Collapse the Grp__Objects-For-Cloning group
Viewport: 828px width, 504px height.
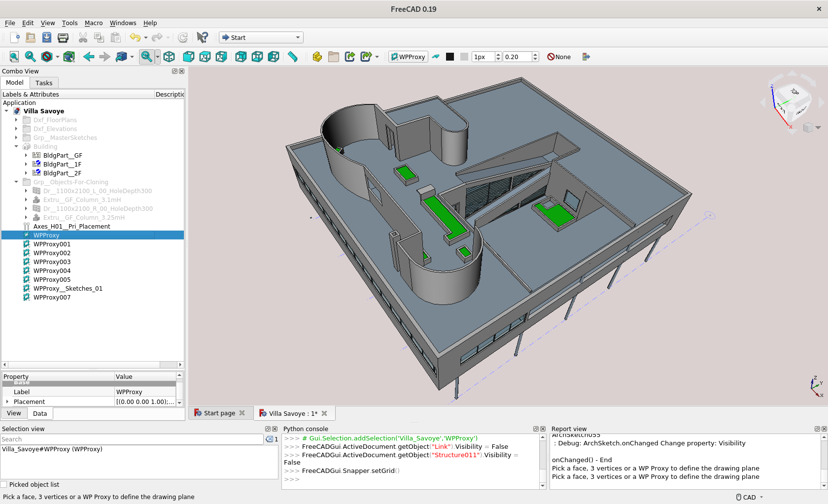[16, 182]
